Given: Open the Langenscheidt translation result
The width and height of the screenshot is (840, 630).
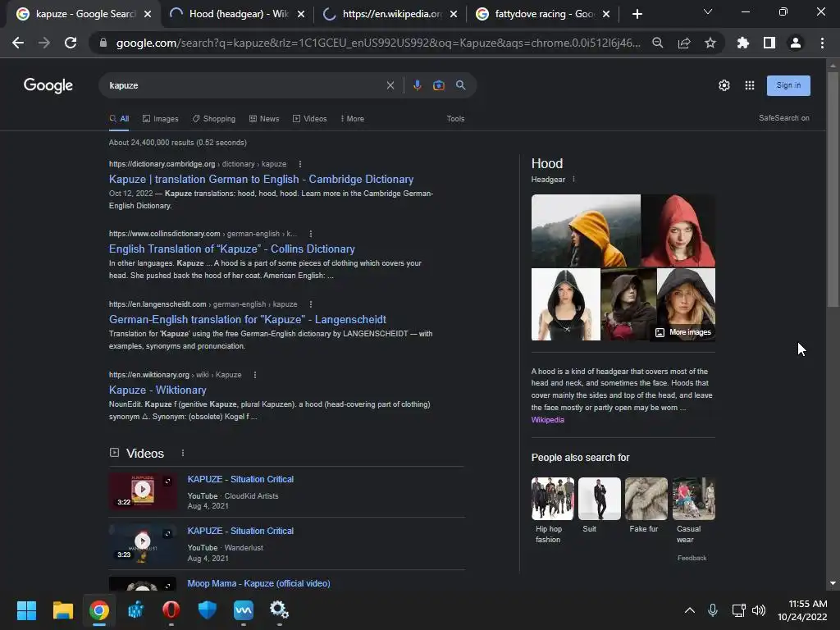Looking at the screenshot, I should pos(248,320).
